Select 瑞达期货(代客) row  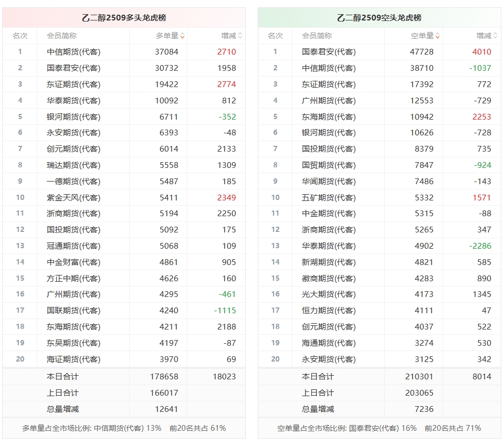point(124,165)
